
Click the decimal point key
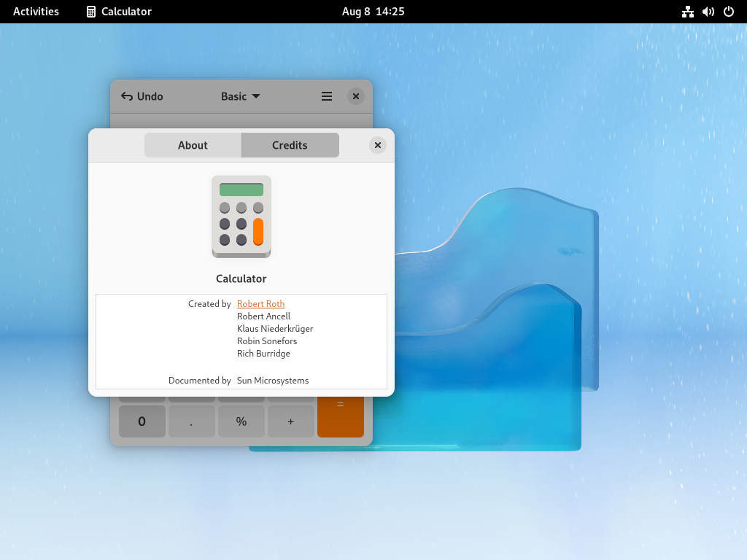click(x=192, y=421)
